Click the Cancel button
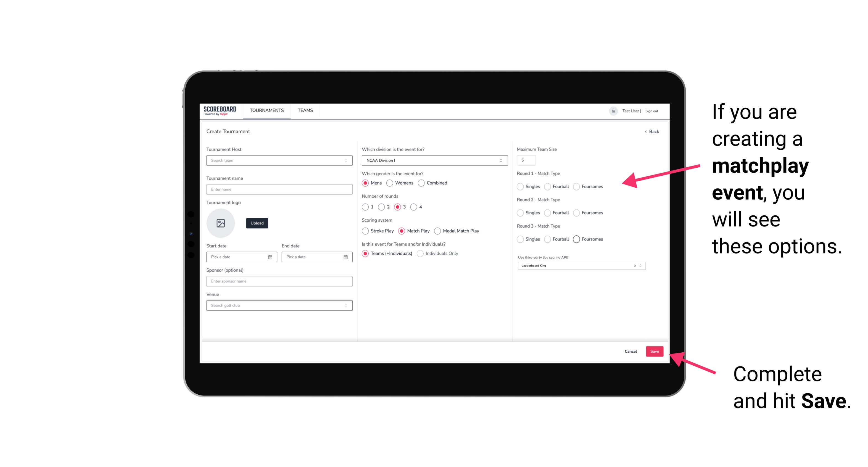This screenshot has height=467, width=868. (x=630, y=351)
